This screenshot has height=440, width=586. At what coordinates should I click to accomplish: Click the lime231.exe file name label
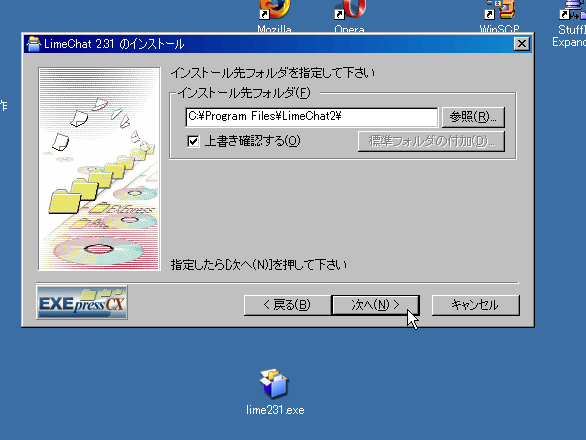point(275,410)
